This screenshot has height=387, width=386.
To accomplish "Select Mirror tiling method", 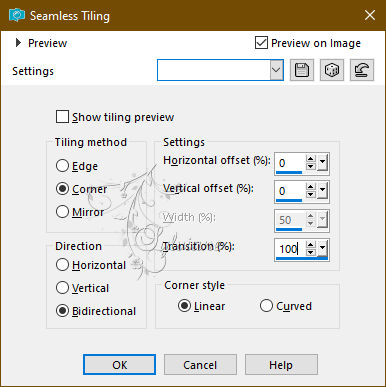I will coord(62,212).
